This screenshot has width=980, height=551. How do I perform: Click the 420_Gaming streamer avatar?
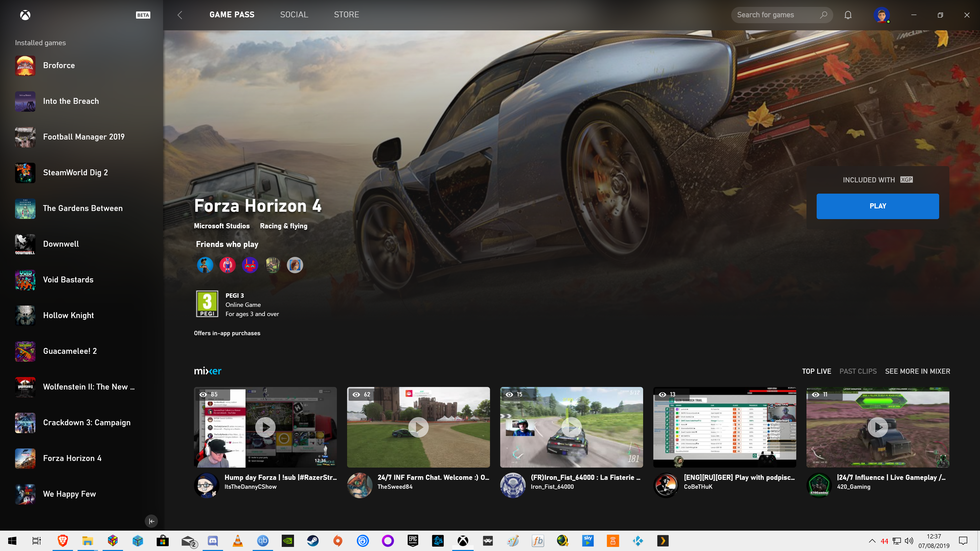coord(819,485)
